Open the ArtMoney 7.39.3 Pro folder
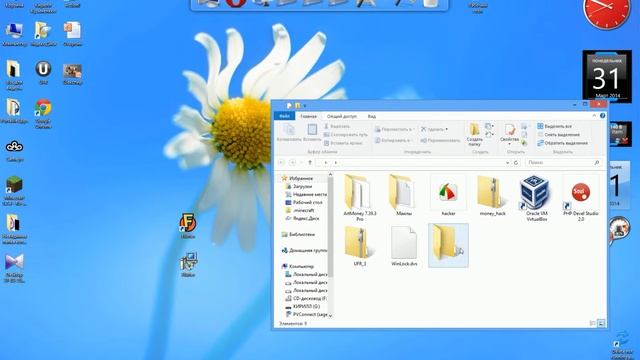The width and height of the screenshot is (640, 360). coord(359,198)
